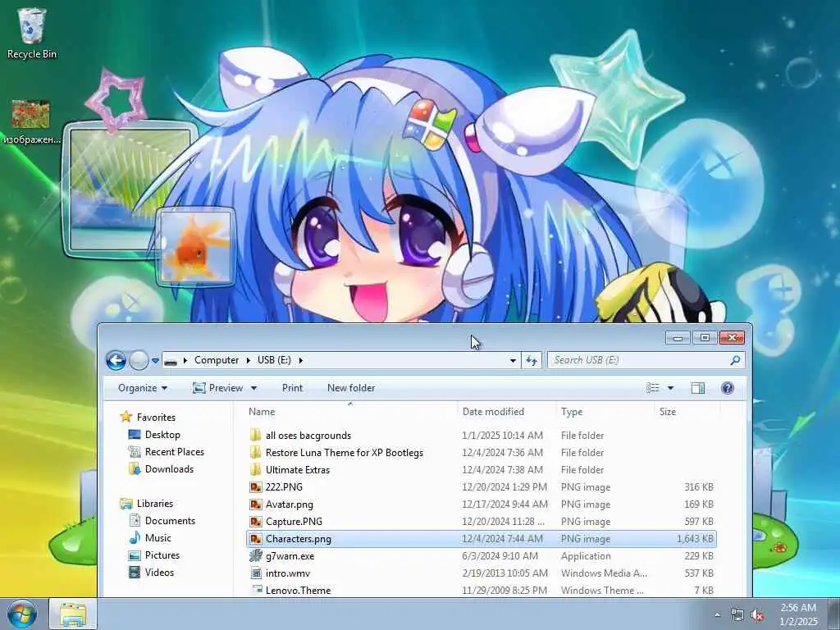Maximize the USB (E:) Explorer window
The width and height of the screenshot is (840, 630).
(705, 337)
